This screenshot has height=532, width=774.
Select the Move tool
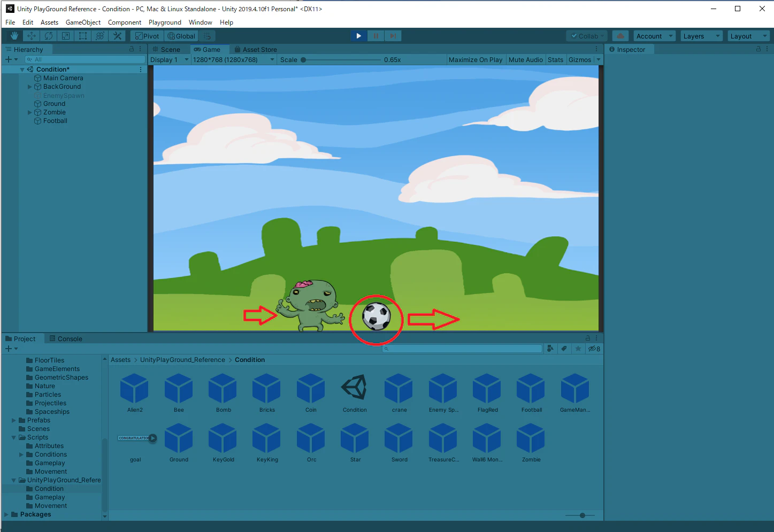coord(32,36)
